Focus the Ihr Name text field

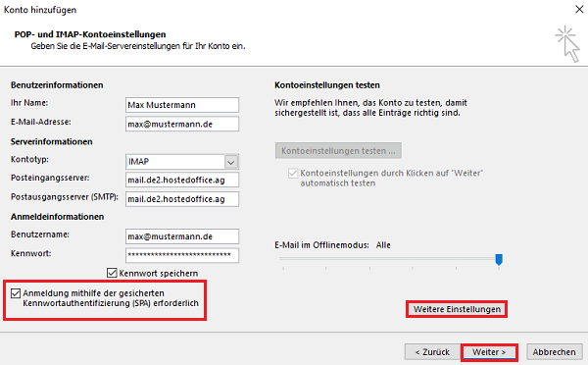(182, 105)
